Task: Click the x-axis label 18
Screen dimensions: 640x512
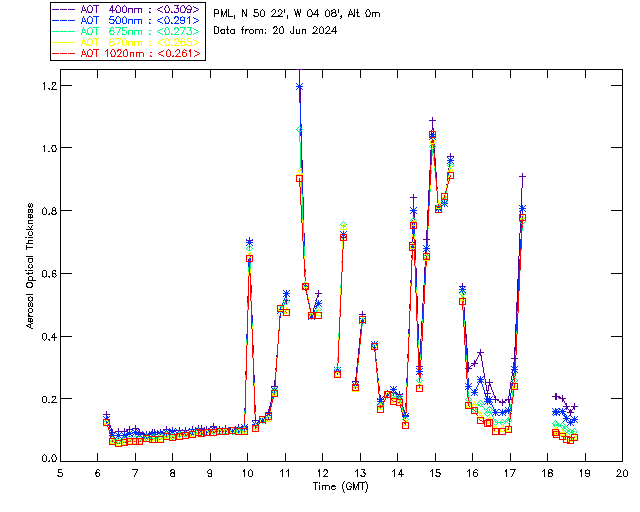Action: (x=547, y=473)
